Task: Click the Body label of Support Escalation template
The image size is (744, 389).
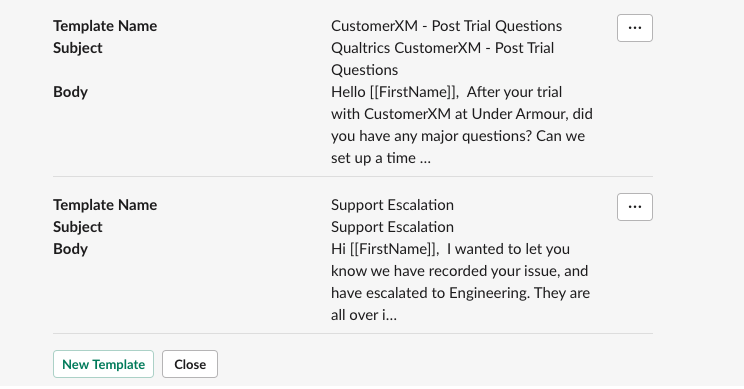Action: [70, 249]
